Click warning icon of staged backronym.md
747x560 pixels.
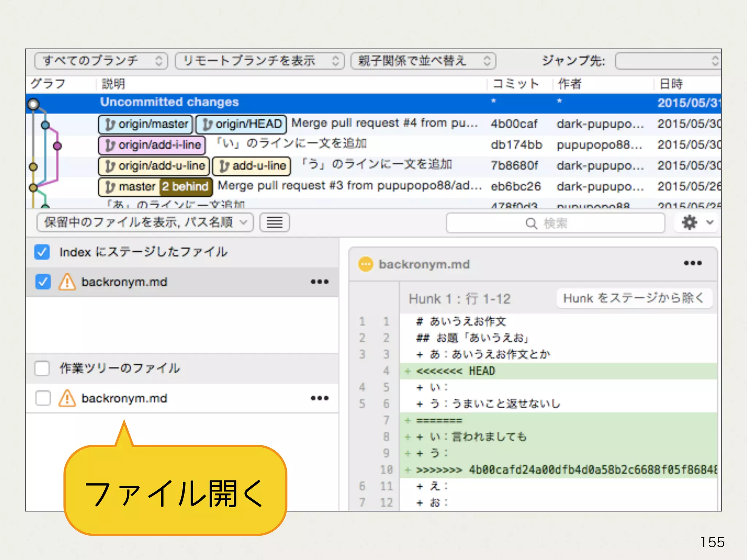click(x=67, y=282)
